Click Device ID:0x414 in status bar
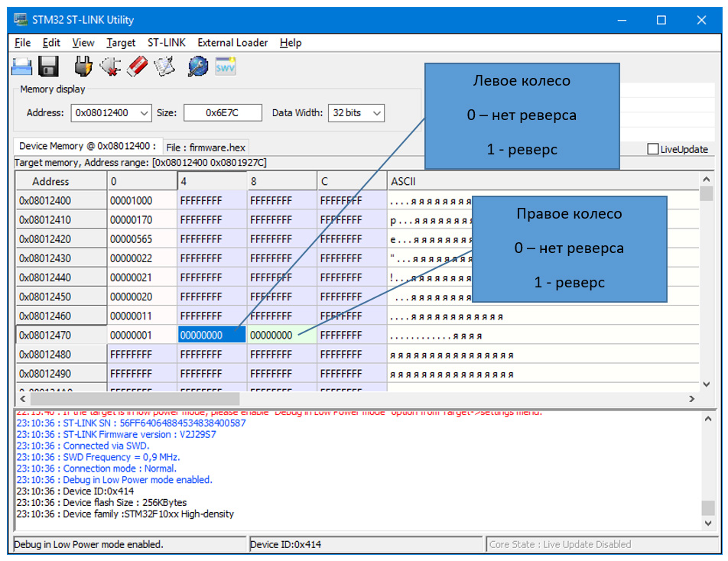Image resolution: width=728 pixels, height=561 pixels. 285,544
